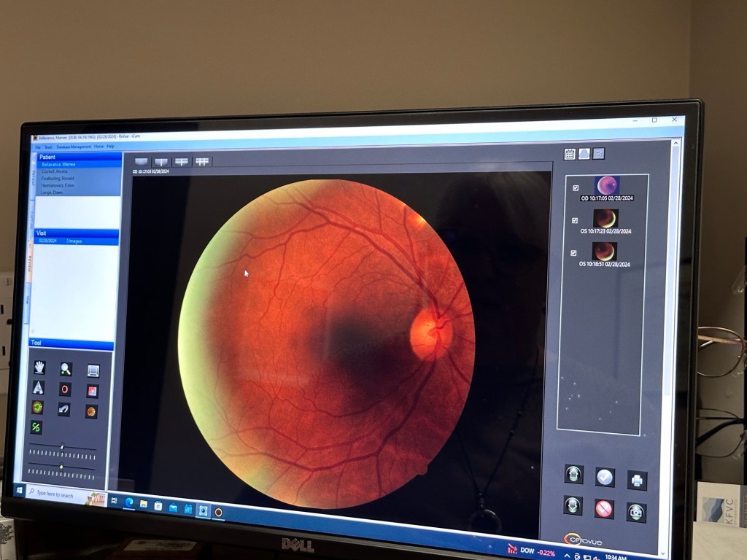This screenshot has height=560, width=747.
Task: Adjust the upper slider in Tool panel
Action: 62,447
